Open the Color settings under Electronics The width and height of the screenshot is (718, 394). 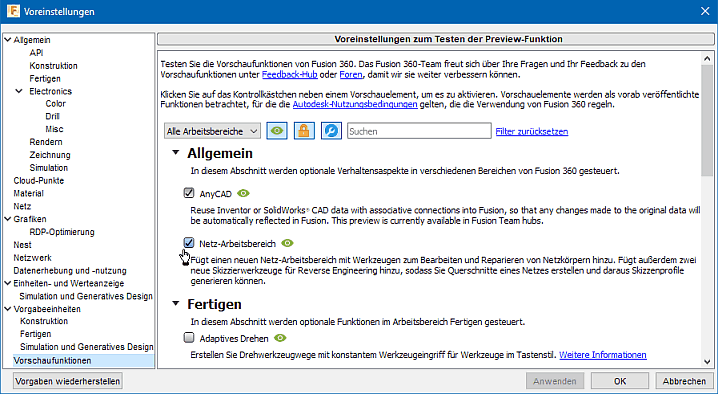(55, 104)
